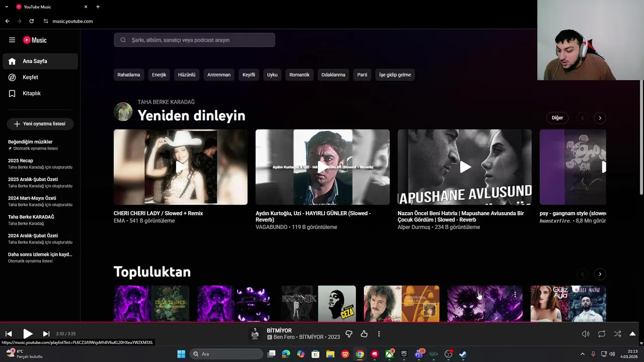Play the current song
The height and width of the screenshot is (362, 644).
28,334
